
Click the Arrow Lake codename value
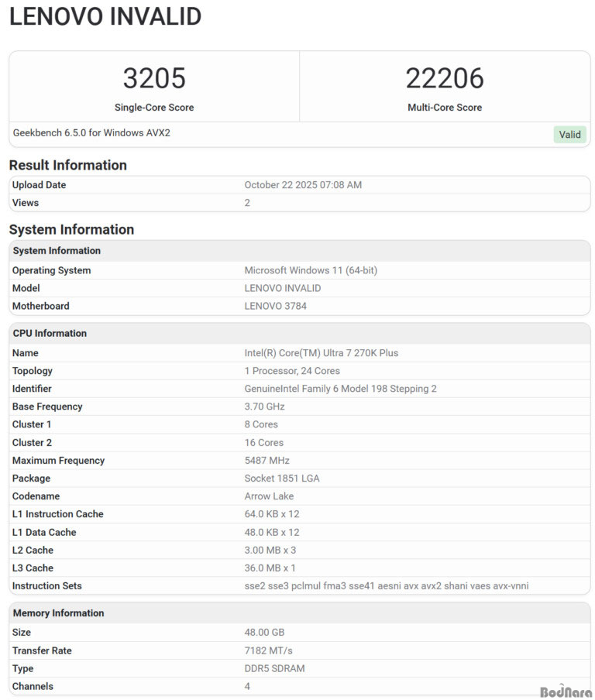(x=268, y=496)
